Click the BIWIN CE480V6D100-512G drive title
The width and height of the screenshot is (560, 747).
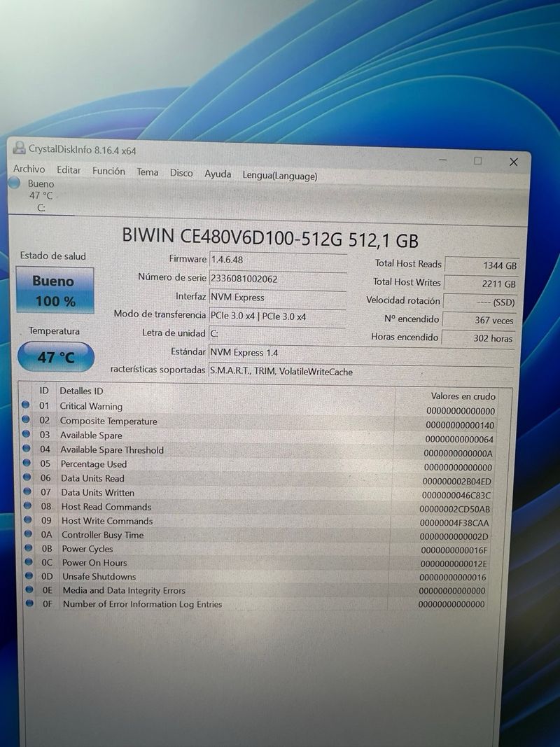(270, 238)
